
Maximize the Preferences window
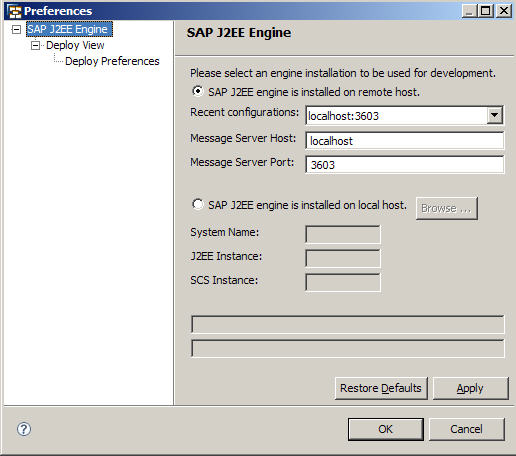point(486,11)
